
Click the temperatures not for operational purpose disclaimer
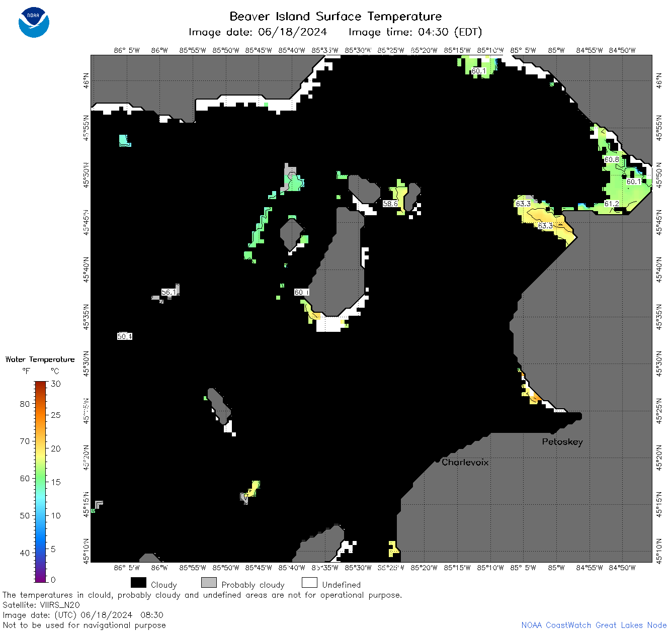pyautogui.click(x=202, y=595)
